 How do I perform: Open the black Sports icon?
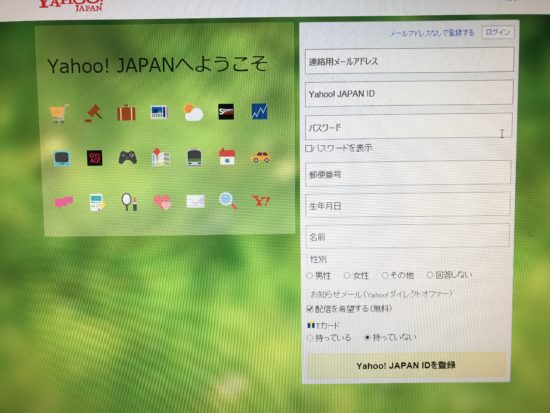226,112
